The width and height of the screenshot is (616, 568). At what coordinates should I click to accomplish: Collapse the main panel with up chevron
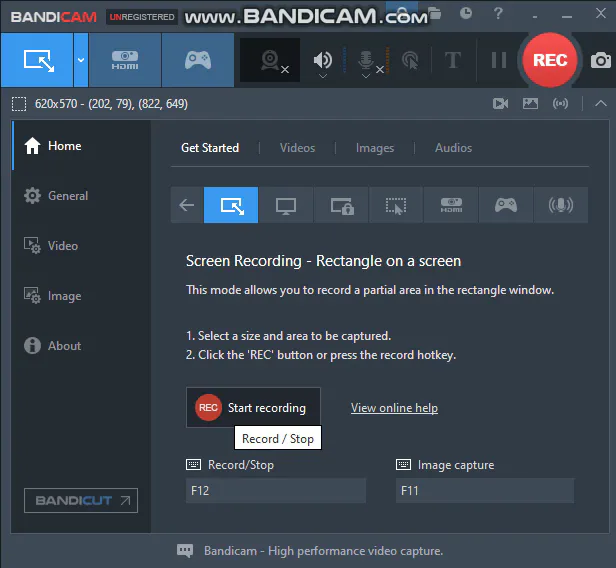coord(601,103)
